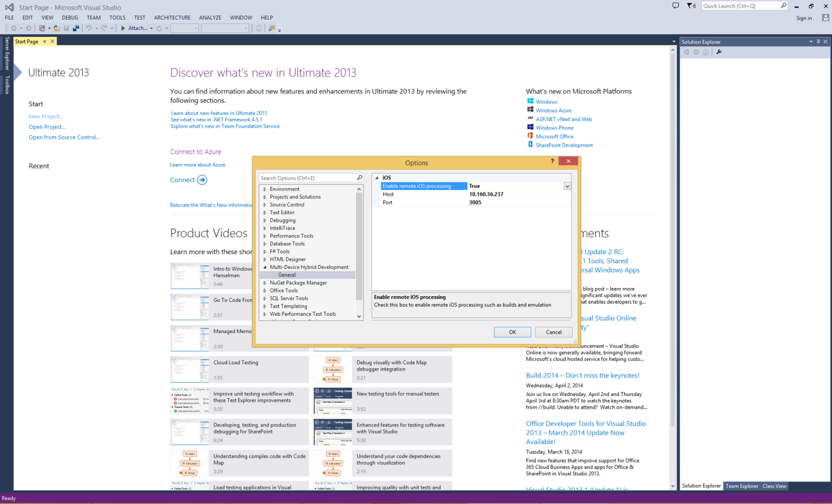Click the feedback speech bubble icon
The width and height of the screenshot is (832, 504).
click(675, 6)
